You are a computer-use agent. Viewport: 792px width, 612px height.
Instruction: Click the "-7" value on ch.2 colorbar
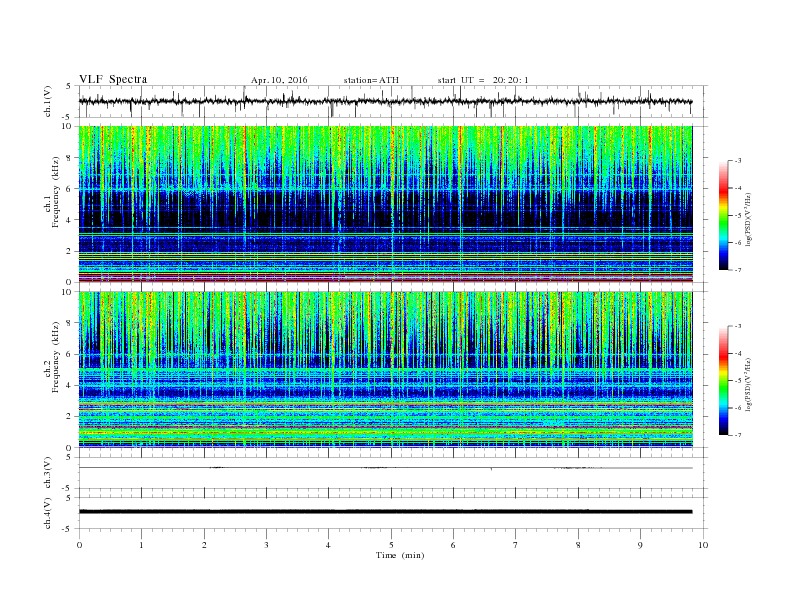(738, 435)
